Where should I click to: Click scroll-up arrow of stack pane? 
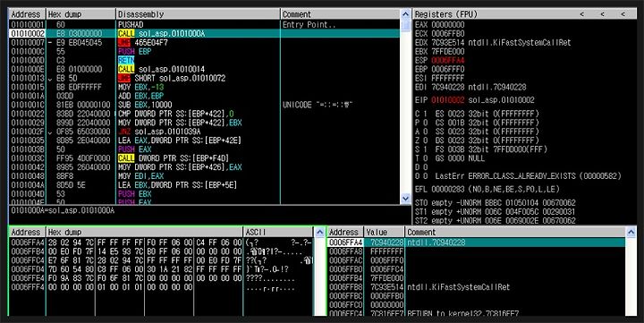point(631,233)
